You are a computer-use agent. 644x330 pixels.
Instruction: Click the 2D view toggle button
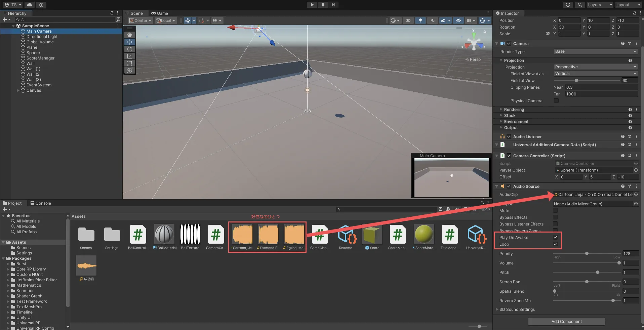click(x=408, y=20)
